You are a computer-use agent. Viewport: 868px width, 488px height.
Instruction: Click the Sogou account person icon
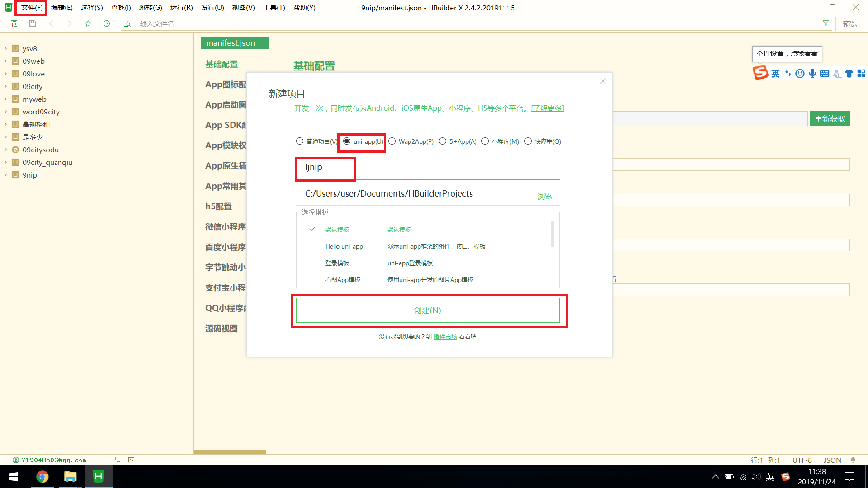(837, 73)
